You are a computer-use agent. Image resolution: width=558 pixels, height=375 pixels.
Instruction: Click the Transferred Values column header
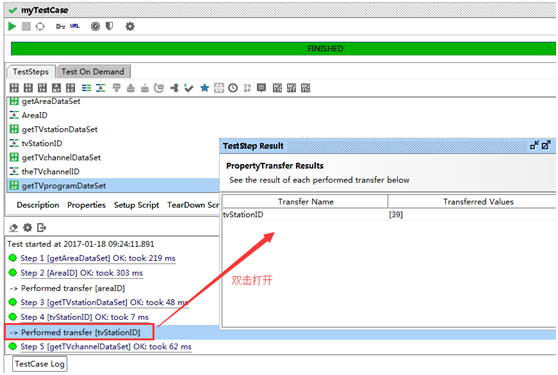point(472,202)
